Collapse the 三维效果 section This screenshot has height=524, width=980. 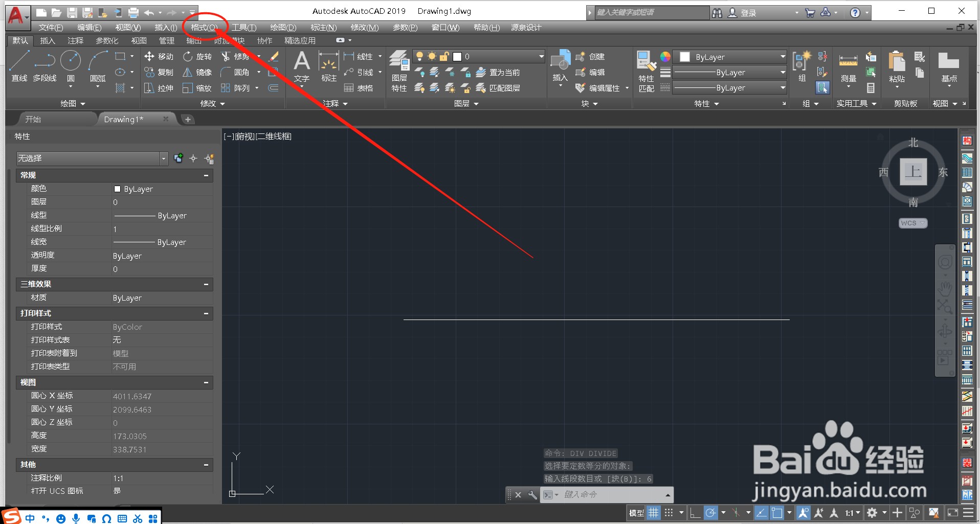point(206,284)
